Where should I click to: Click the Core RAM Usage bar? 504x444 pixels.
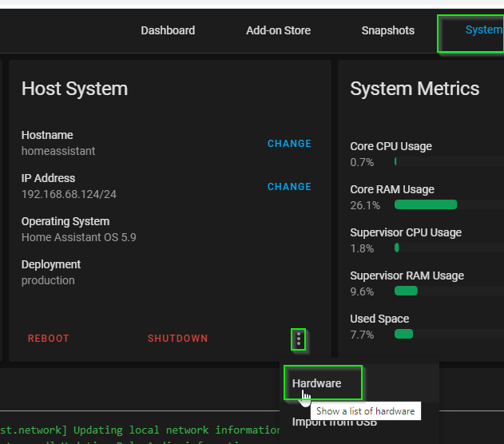449,204
